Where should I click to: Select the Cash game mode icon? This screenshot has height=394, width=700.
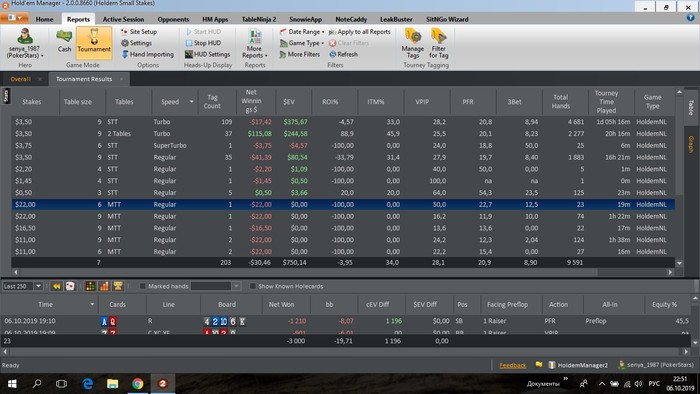pyautogui.click(x=64, y=41)
